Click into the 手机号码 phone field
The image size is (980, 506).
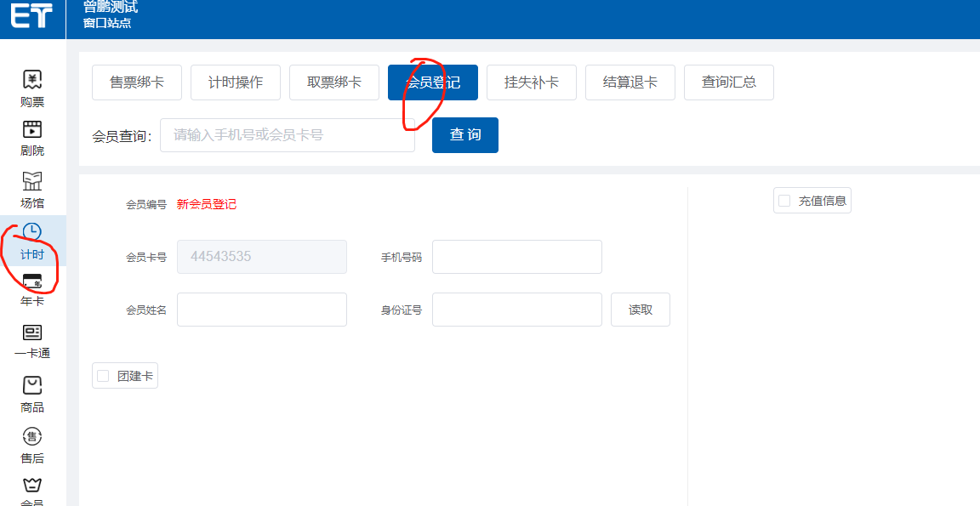click(516, 257)
